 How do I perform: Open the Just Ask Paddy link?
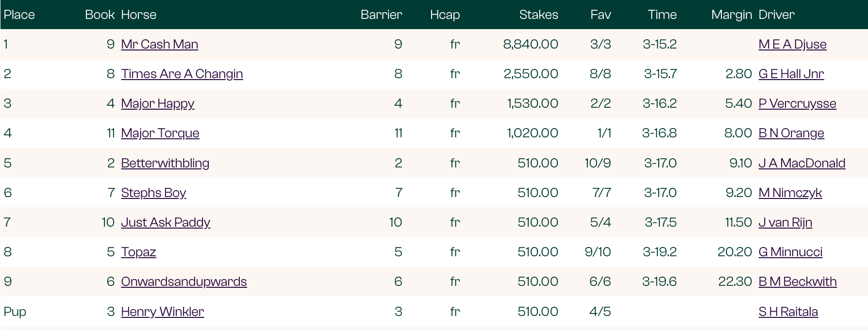[165, 222]
